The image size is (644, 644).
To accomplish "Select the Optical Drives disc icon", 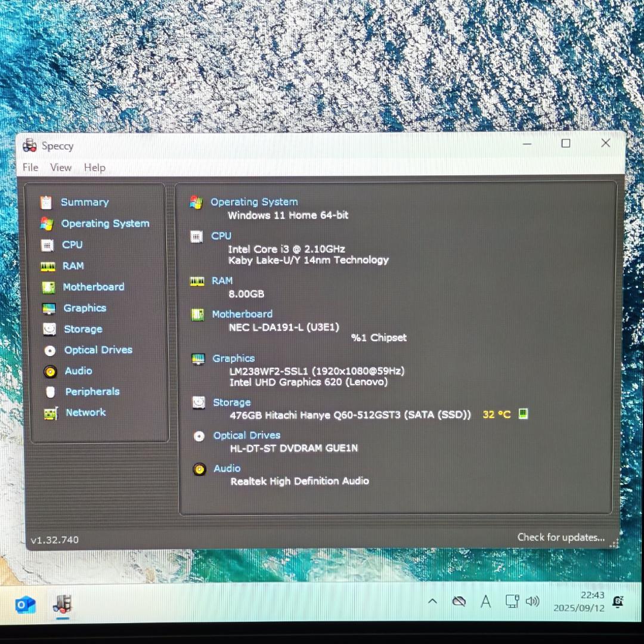I will coord(50,351).
